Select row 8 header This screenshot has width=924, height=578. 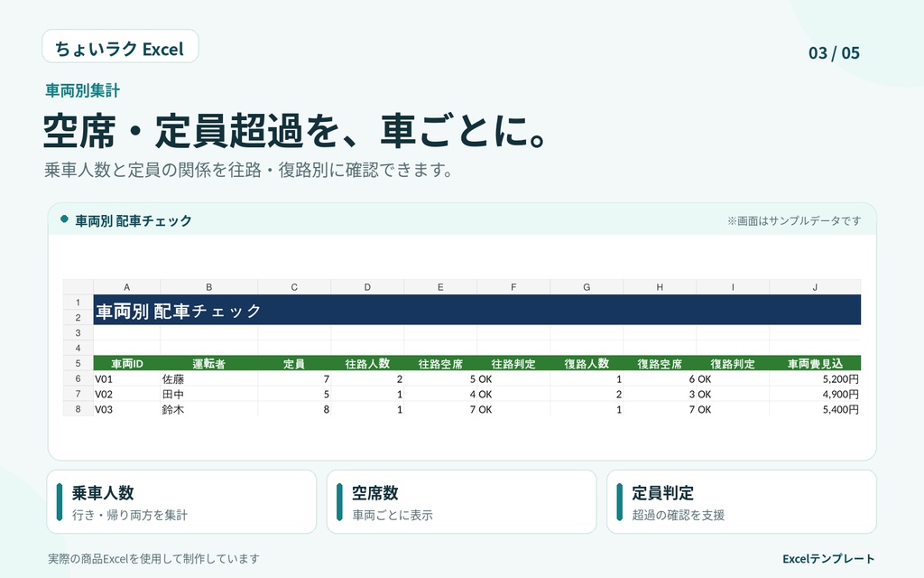point(78,409)
